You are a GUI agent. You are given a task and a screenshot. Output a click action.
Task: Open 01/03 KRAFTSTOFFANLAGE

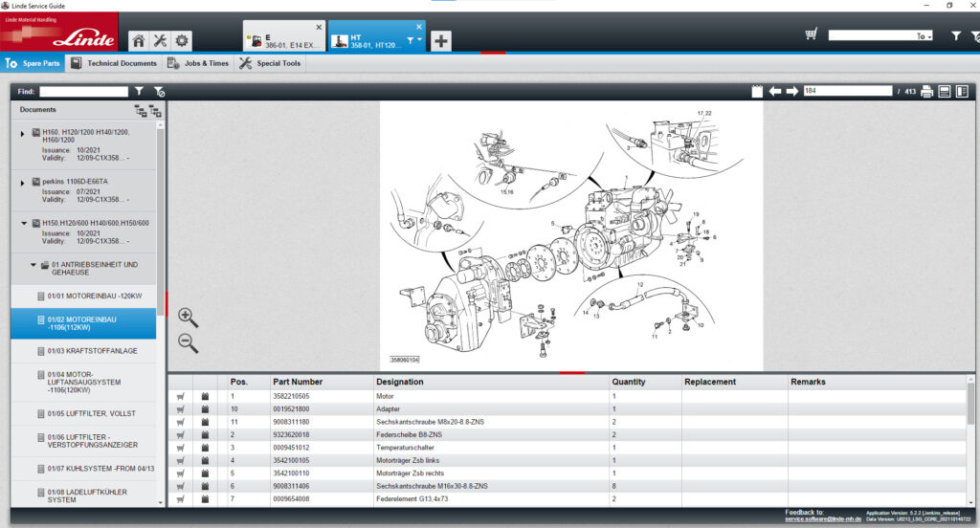(x=83, y=351)
